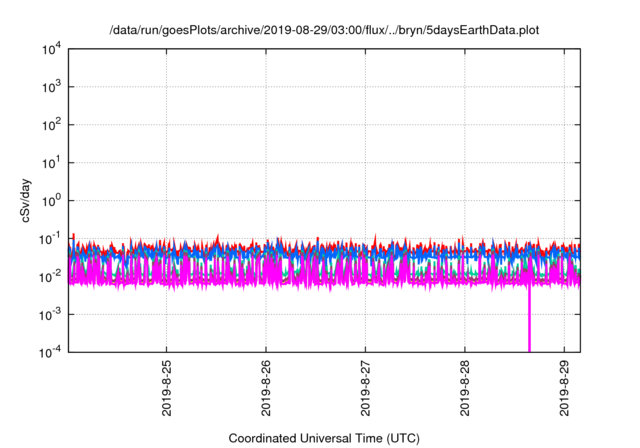This screenshot has height=448, width=640.
Task: Click the 10^1 y-axis tick label
Action: click(51, 163)
